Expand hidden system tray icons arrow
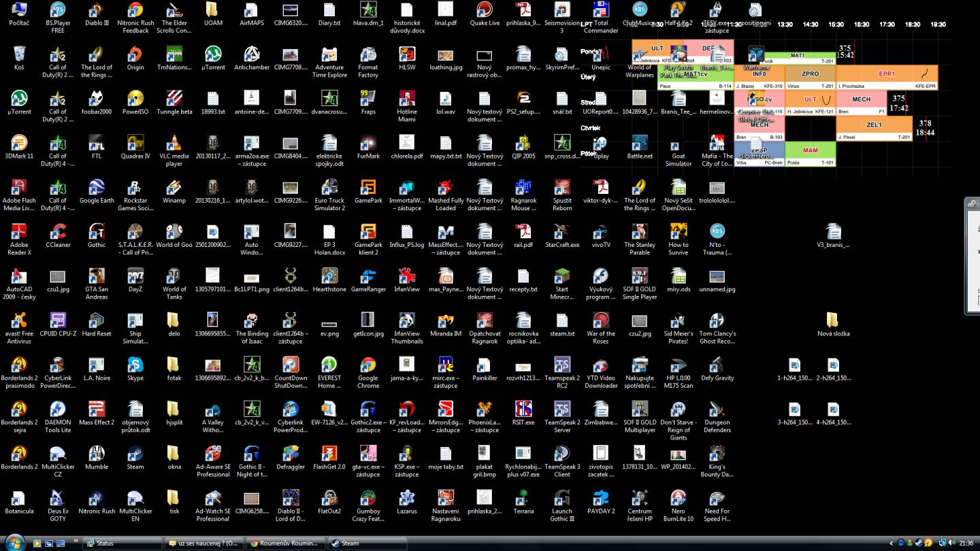Screen dimensions: 980x551 click(892, 543)
